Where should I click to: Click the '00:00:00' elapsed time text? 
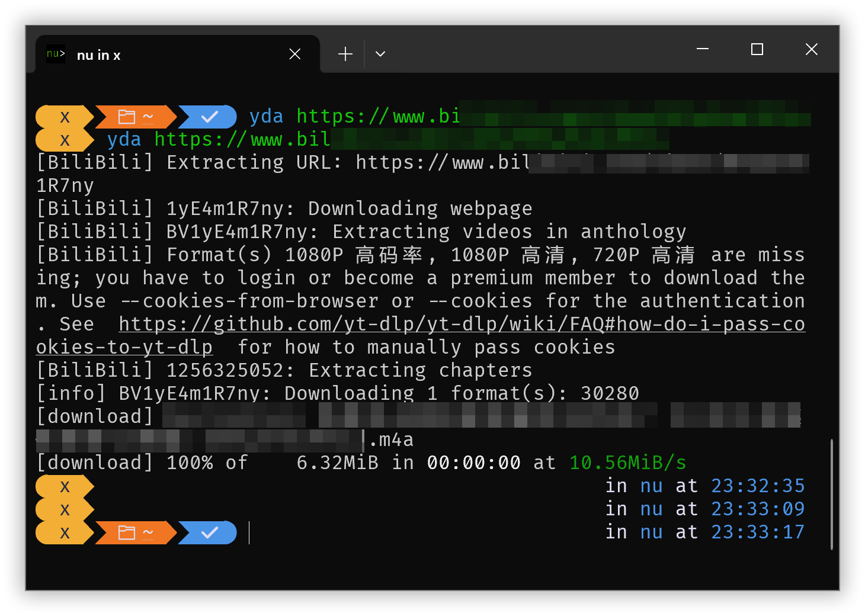coord(473,463)
